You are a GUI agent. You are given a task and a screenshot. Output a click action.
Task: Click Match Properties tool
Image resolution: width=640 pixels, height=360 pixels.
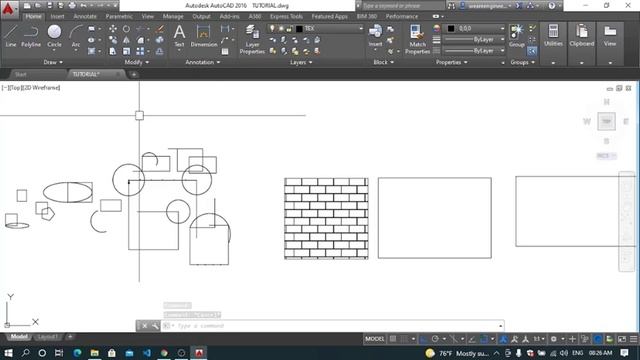click(417, 39)
